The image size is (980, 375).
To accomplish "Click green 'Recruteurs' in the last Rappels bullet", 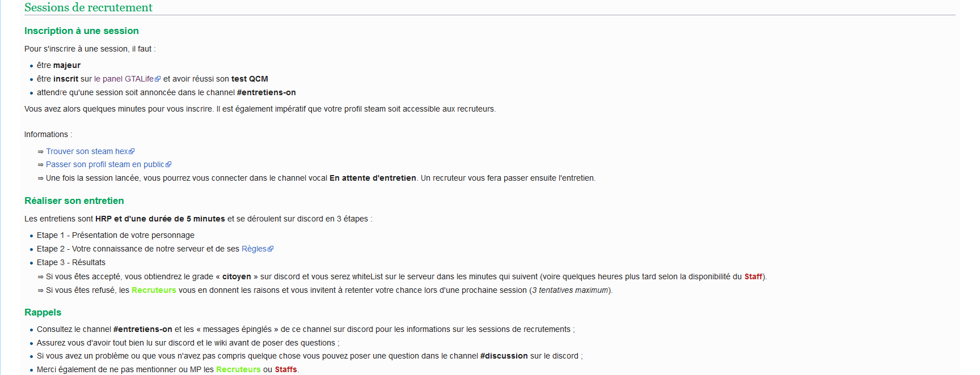I will pyautogui.click(x=238, y=369).
